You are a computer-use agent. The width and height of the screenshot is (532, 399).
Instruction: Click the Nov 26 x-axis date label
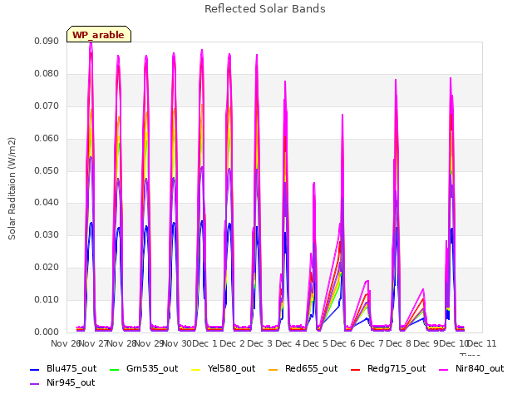[x=65, y=343]
